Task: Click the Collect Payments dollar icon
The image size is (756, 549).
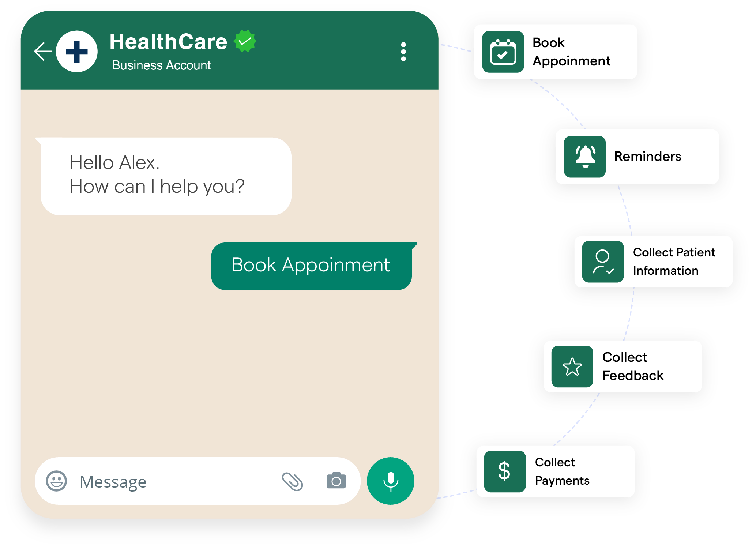Action: 504,470
